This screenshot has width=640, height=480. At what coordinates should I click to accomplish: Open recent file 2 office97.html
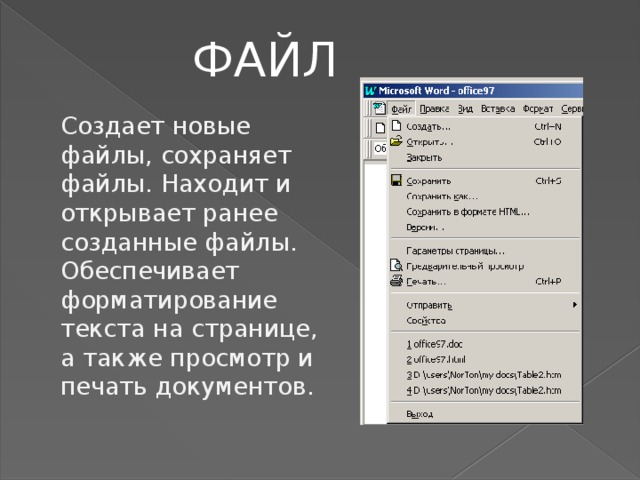(x=484, y=360)
